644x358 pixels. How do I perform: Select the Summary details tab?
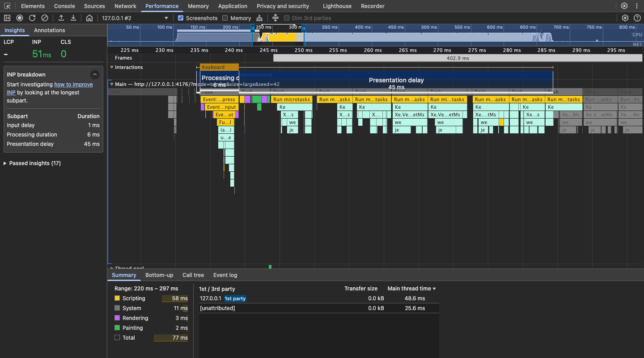tap(124, 275)
